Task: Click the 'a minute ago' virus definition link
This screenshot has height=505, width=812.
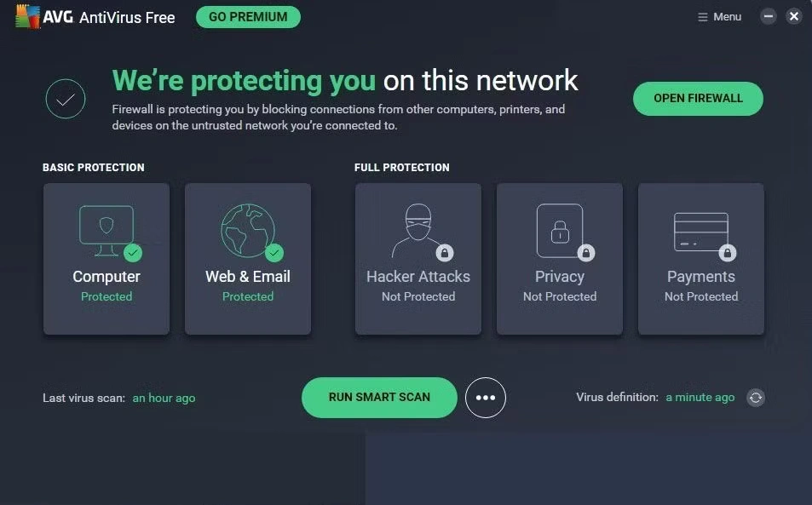Action: 700,398
